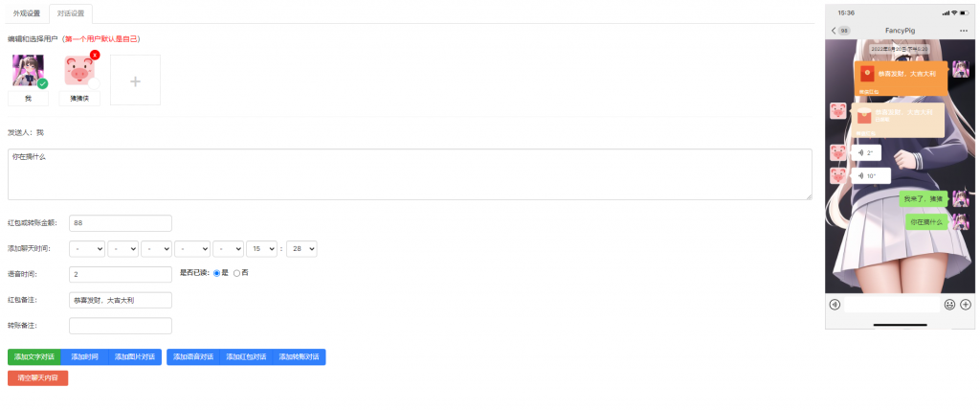Remove the pig user via red X
Screen dimensions: 980x411
95,55
